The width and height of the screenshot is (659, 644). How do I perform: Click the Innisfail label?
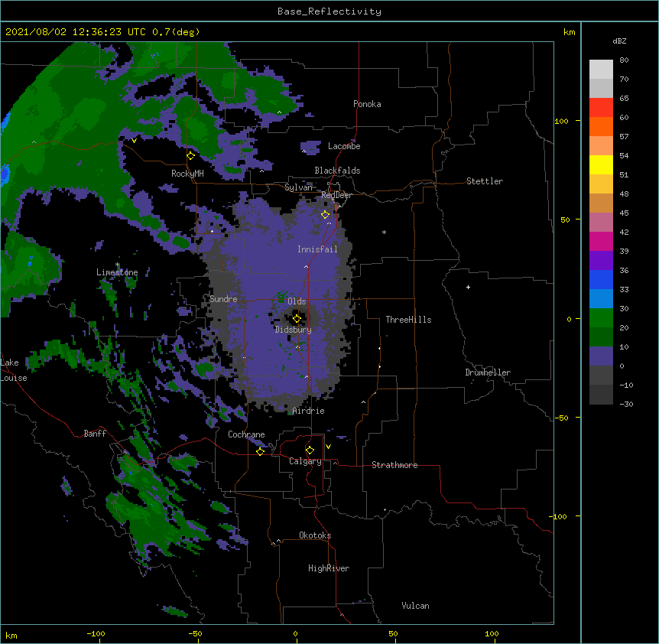click(x=317, y=249)
